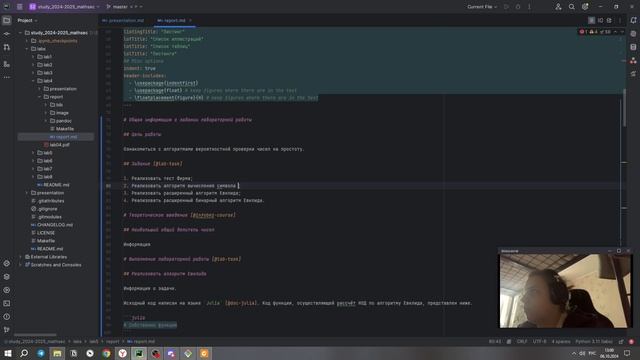Open the Commit tool window

[7, 33]
